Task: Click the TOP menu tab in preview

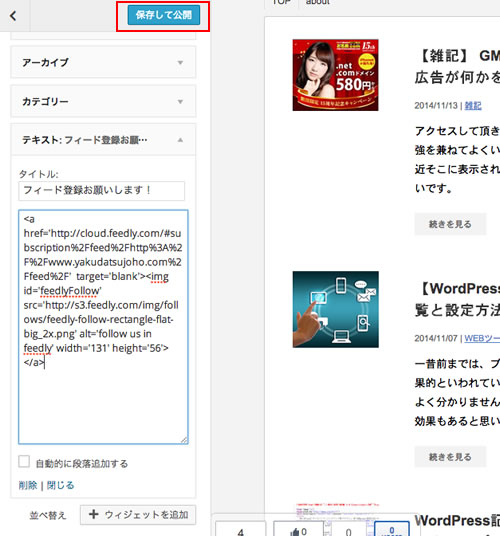Action: 282,2
